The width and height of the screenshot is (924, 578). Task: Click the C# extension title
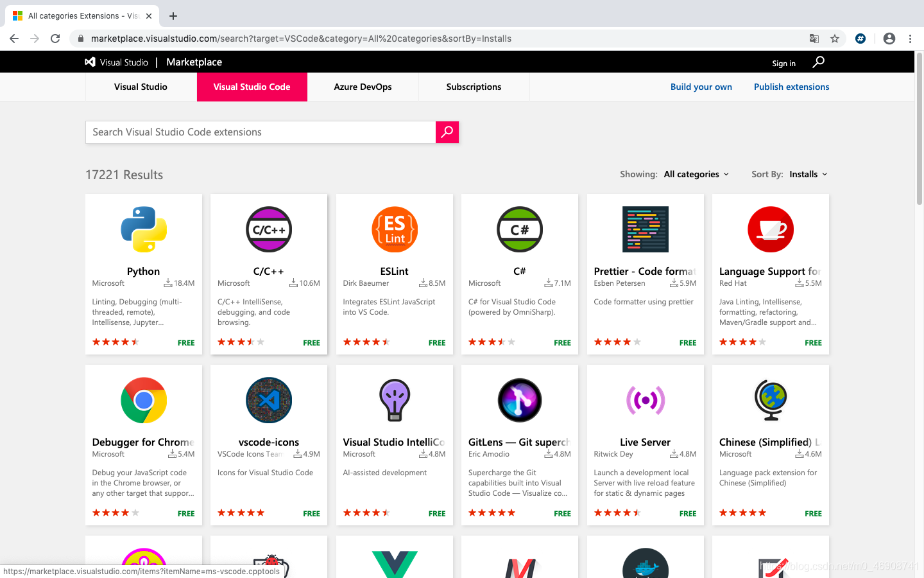[x=520, y=271]
